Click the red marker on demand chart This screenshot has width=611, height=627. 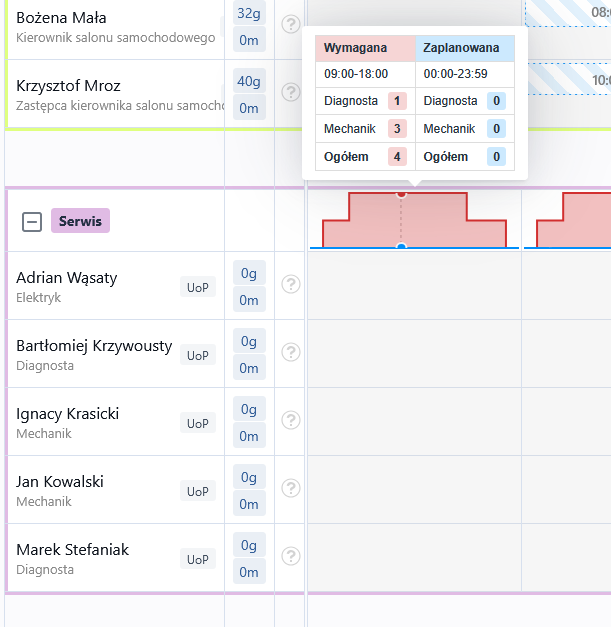(401, 194)
